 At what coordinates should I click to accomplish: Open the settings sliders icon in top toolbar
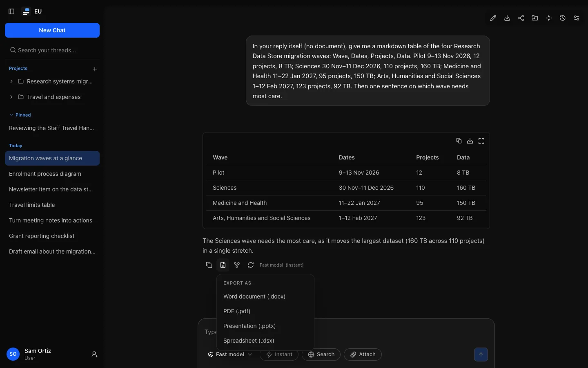pos(577,18)
